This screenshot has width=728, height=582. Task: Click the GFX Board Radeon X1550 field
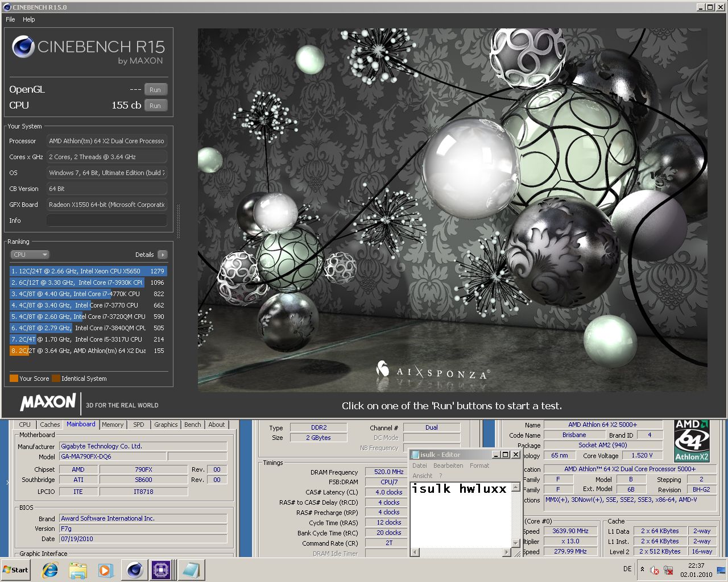pos(107,205)
